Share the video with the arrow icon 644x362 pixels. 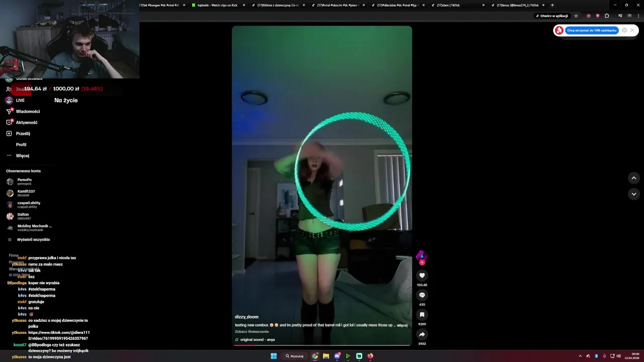point(422,334)
